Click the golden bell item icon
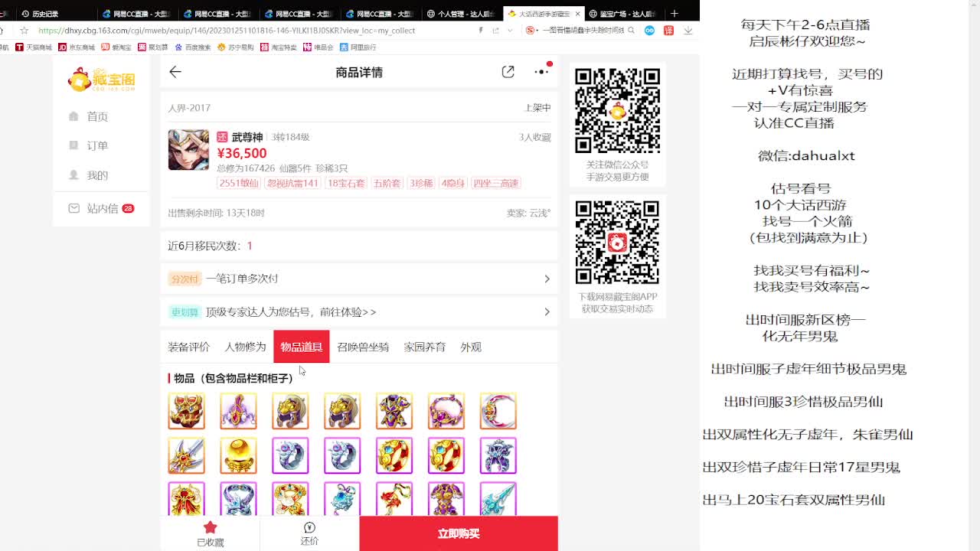The height and width of the screenshot is (551, 980). (x=239, y=455)
